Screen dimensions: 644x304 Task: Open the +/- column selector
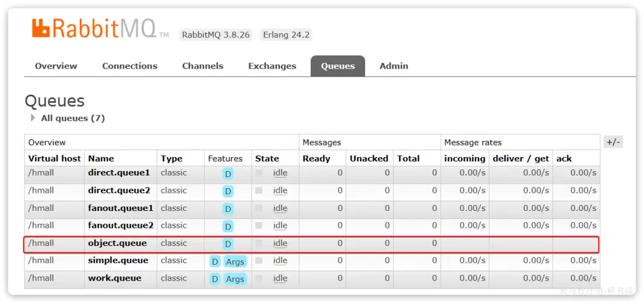(x=613, y=142)
